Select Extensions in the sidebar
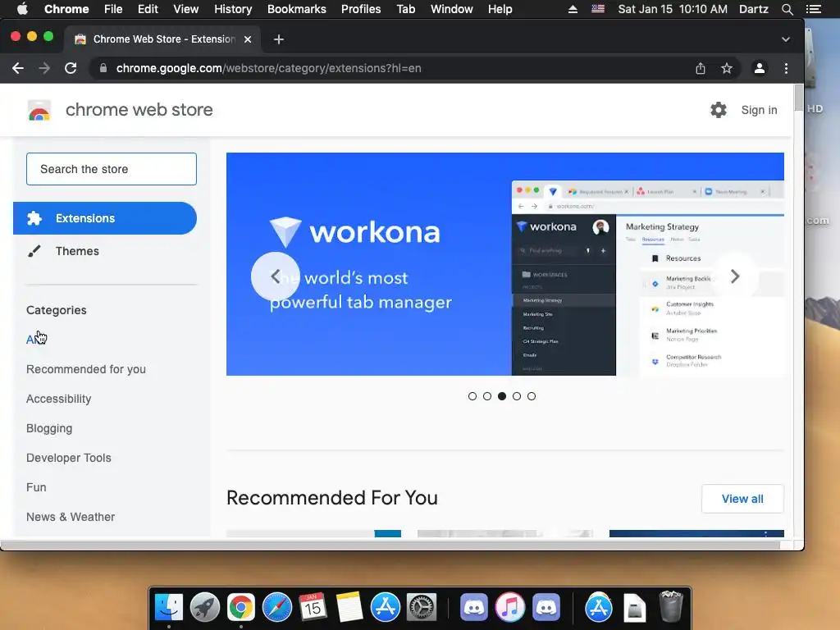This screenshot has width=840, height=630. pyautogui.click(x=105, y=218)
